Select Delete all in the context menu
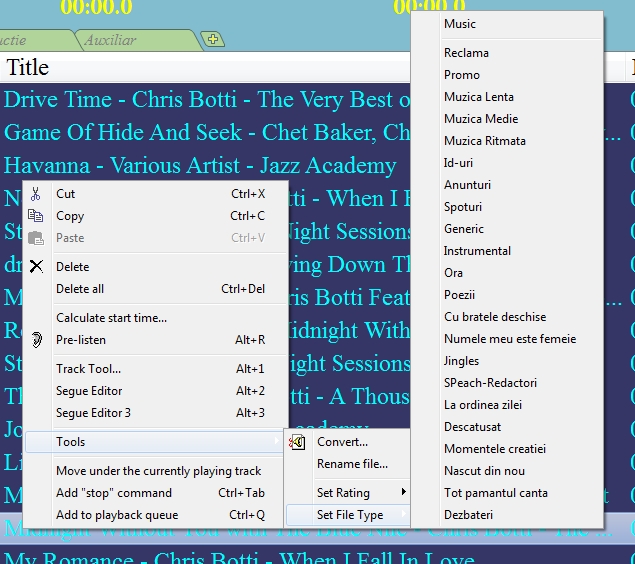This screenshot has width=635, height=564. point(156,289)
